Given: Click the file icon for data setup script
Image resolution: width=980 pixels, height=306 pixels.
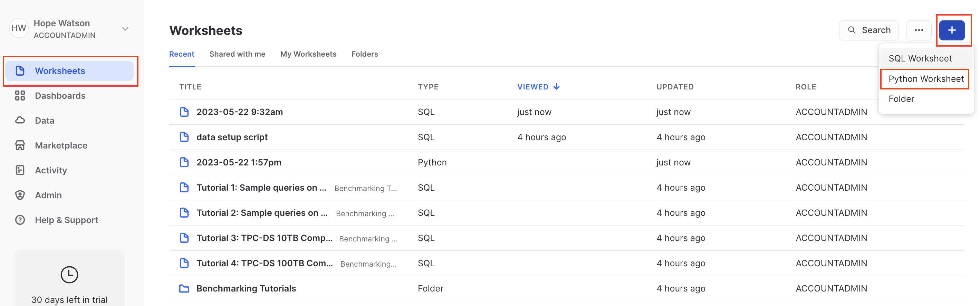Looking at the screenshot, I should point(184,137).
